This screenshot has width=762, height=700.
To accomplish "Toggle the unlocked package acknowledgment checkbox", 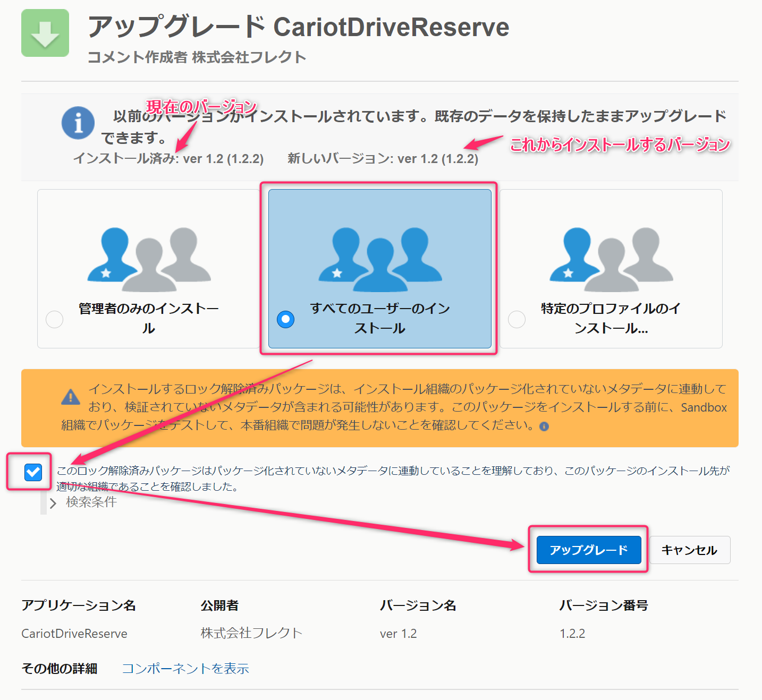I will point(33,472).
